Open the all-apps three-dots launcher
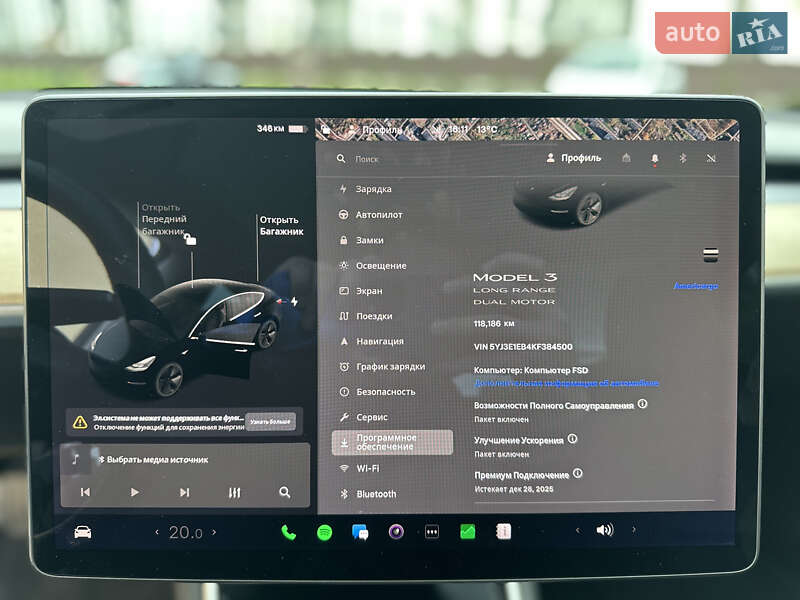The width and height of the screenshot is (800, 600). tap(432, 532)
